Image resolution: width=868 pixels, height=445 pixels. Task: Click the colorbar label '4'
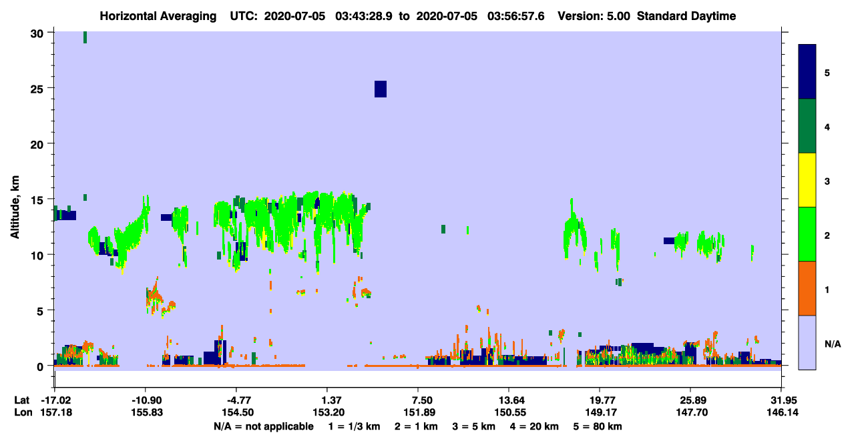click(x=827, y=126)
